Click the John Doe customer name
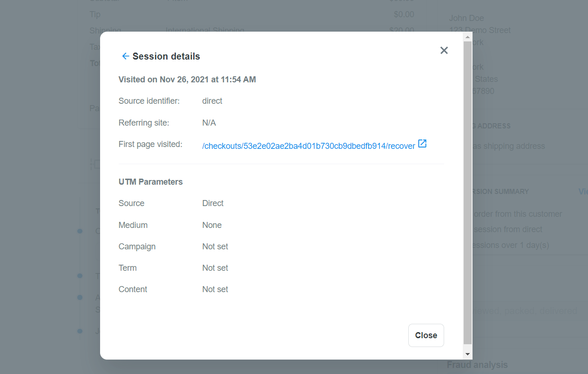588x374 pixels. point(466,18)
